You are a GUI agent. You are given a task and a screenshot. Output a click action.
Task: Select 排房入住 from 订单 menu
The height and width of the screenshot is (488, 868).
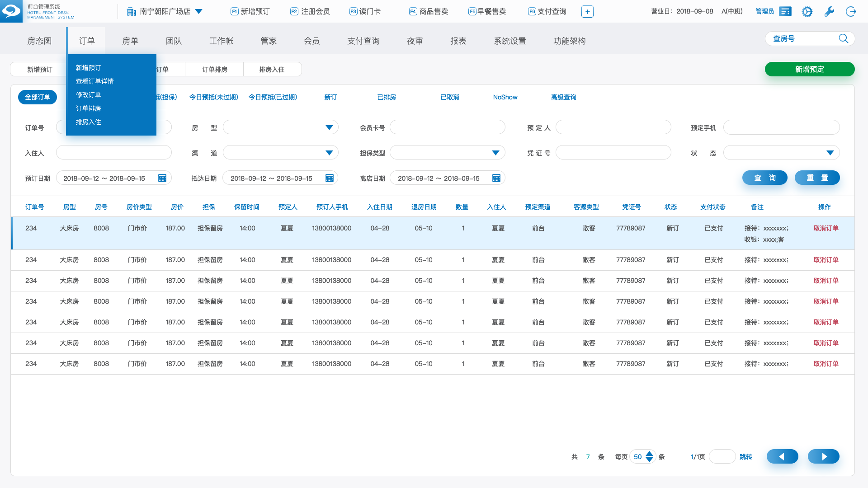tap(88, 122)
